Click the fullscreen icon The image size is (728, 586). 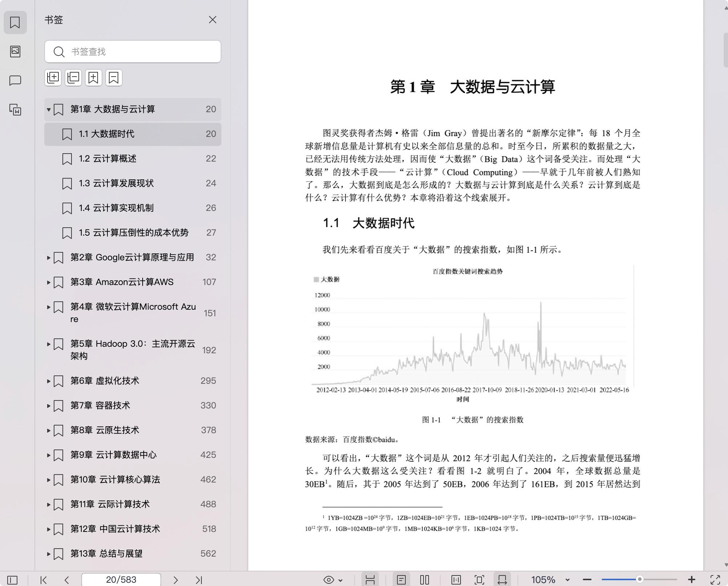(715, 580)
